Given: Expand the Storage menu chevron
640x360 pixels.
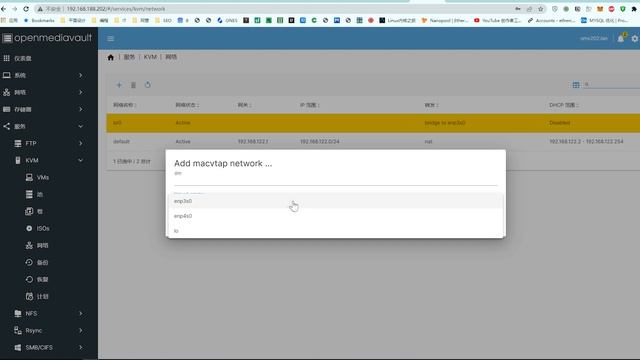Looking at the screenshot, I should tap(80, 109).
